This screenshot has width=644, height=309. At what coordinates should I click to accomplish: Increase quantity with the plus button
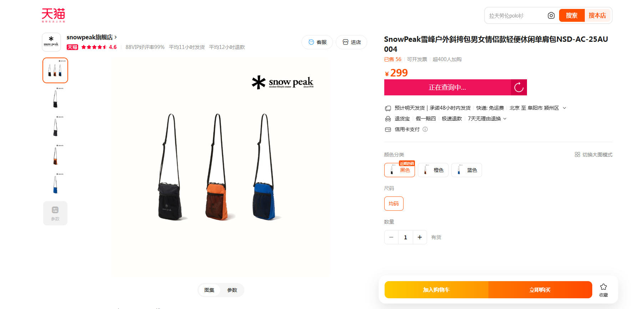point(420,237)
